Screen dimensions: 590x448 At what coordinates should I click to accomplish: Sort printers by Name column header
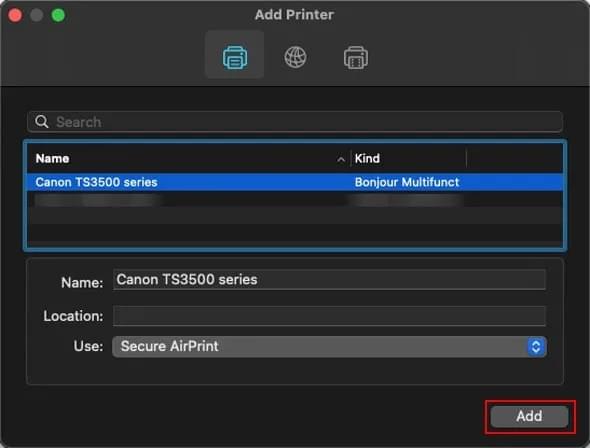click(52, 158)
